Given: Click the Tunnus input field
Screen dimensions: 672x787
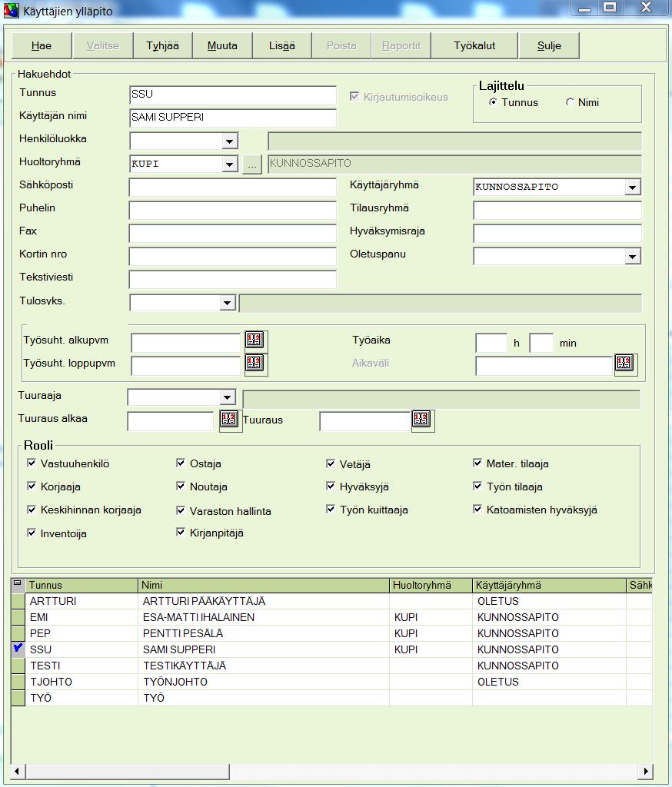Looking at the screenshot, I should click(232, 95).
